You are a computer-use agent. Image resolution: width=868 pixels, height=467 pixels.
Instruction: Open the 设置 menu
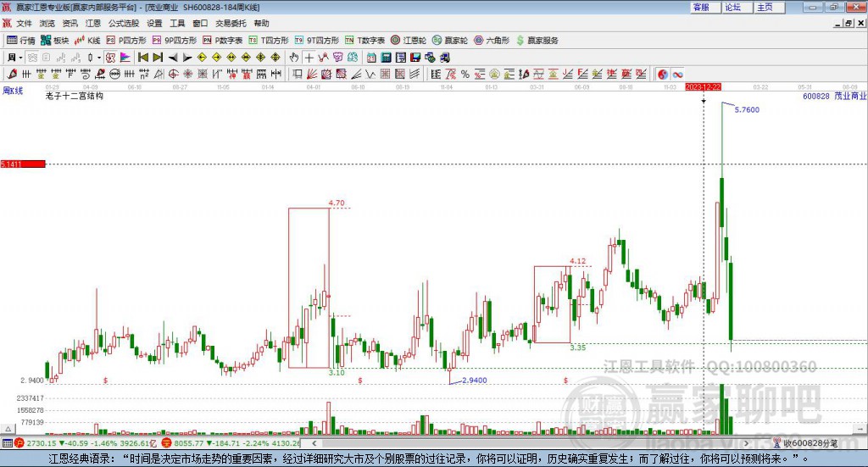tap(154, 23)
